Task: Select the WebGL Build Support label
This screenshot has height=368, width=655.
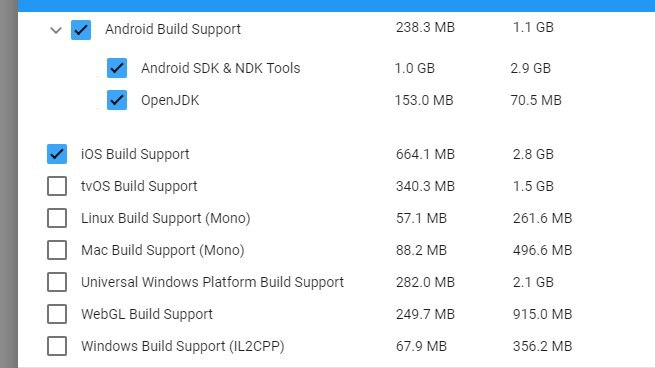Action: 147,314
